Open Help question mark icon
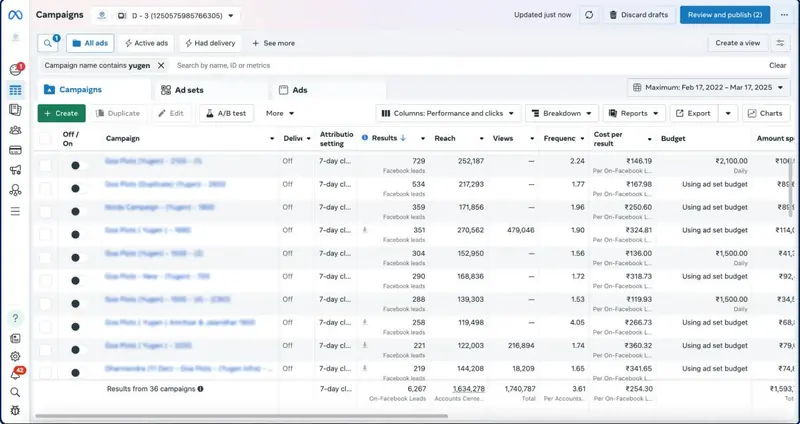This screenshot has width=800, height=424. [15, 318]
